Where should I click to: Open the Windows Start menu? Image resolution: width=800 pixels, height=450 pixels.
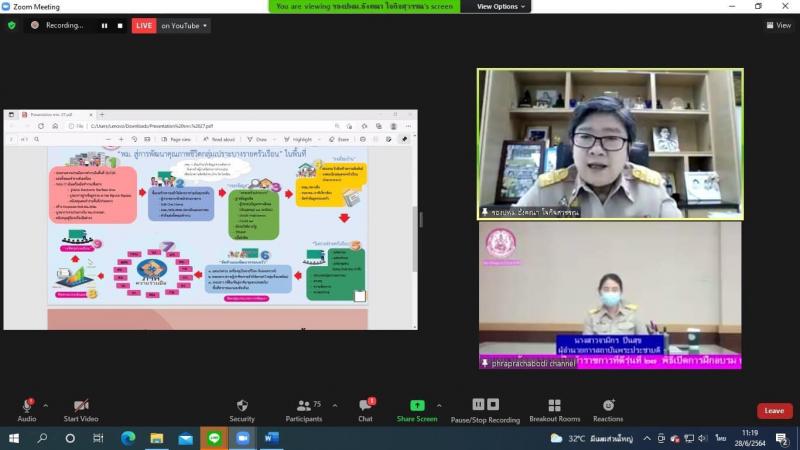point(14,438)
